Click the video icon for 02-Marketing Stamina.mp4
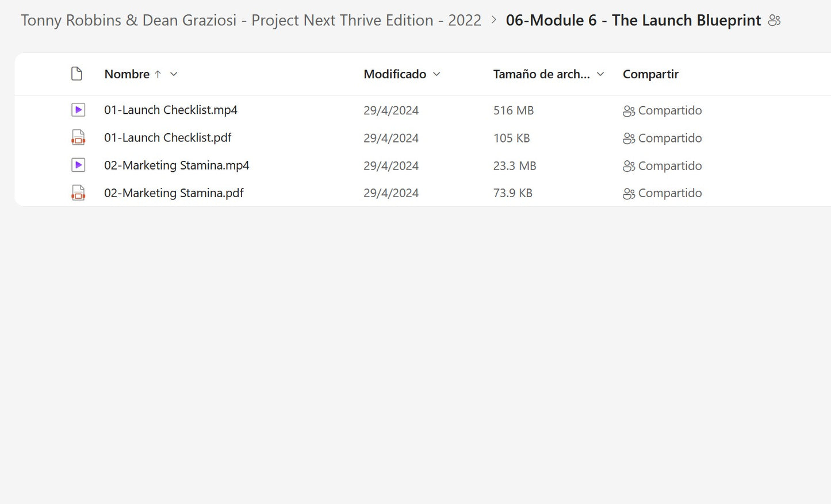Image resolution: width=831 pixels, height=504 pixels. click(x=78, y=165)
